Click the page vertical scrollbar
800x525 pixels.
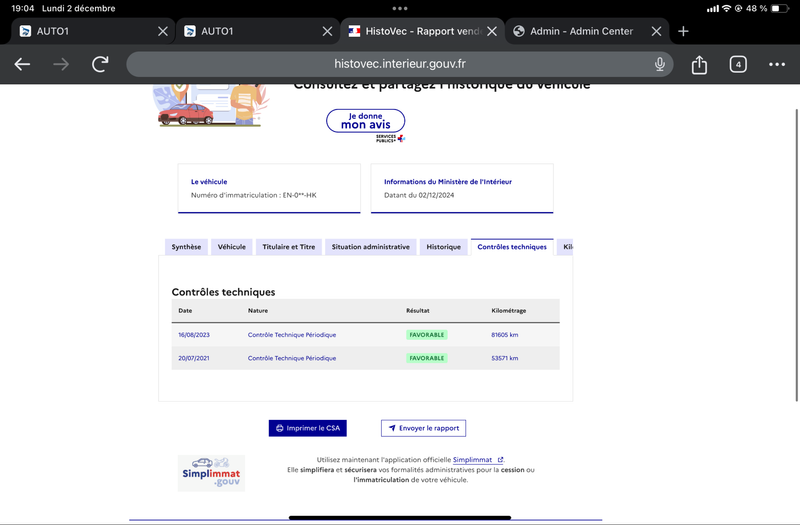796,255
